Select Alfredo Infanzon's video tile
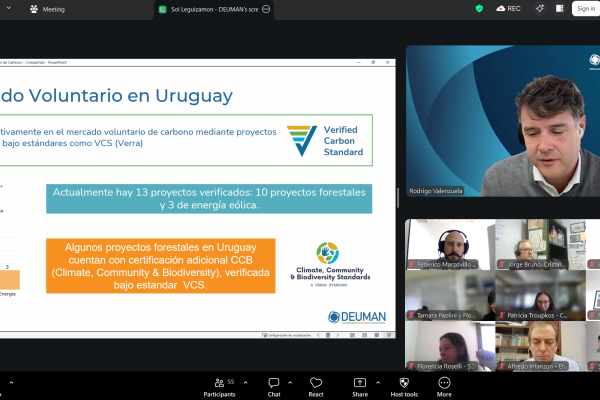The width and height of the screenshot is (600, 400). [x=540, y=346]
